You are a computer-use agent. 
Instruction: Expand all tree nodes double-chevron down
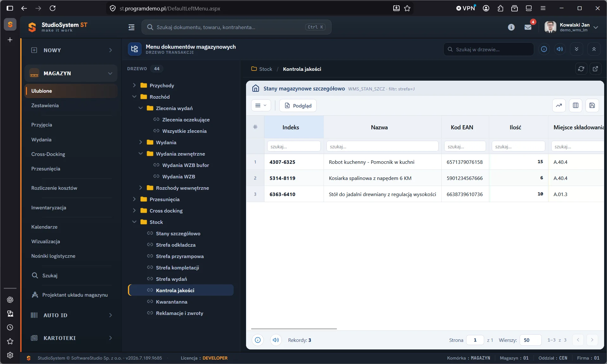[x=576, y=49]
